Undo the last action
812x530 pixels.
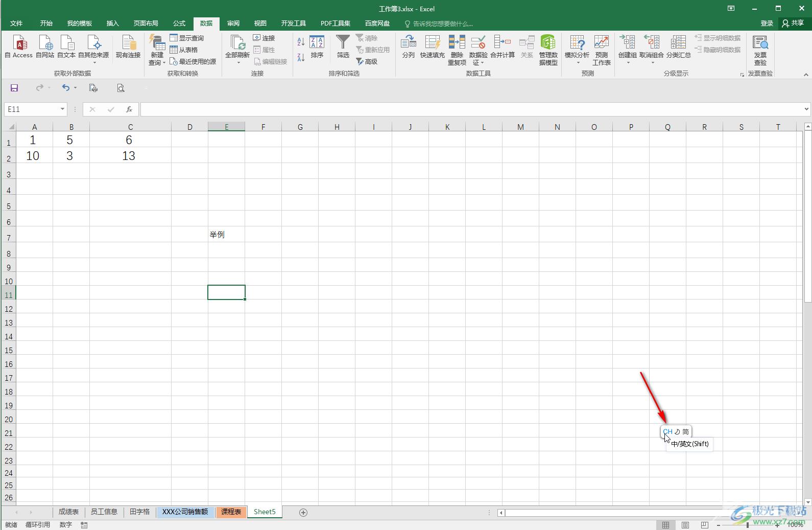click(x=66, y=88)
